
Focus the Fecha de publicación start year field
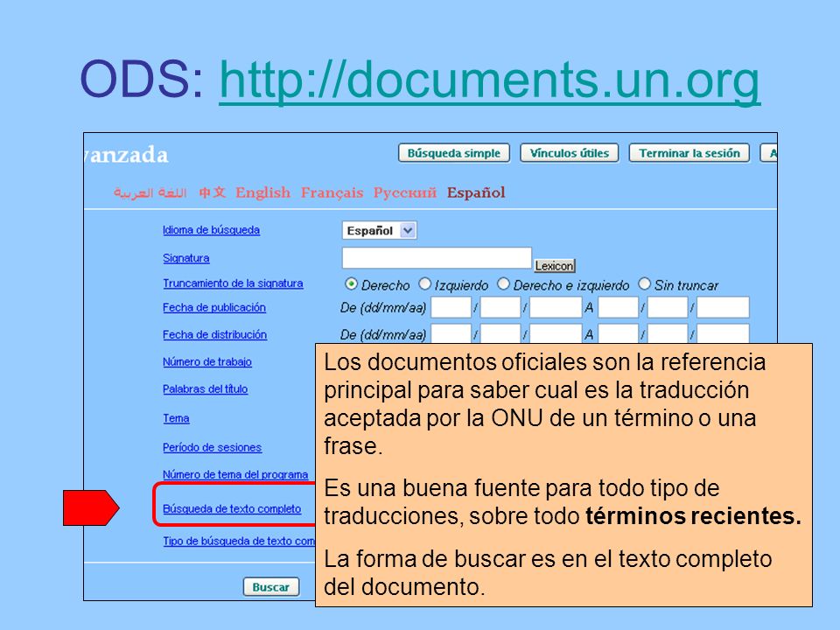(556, 307)
